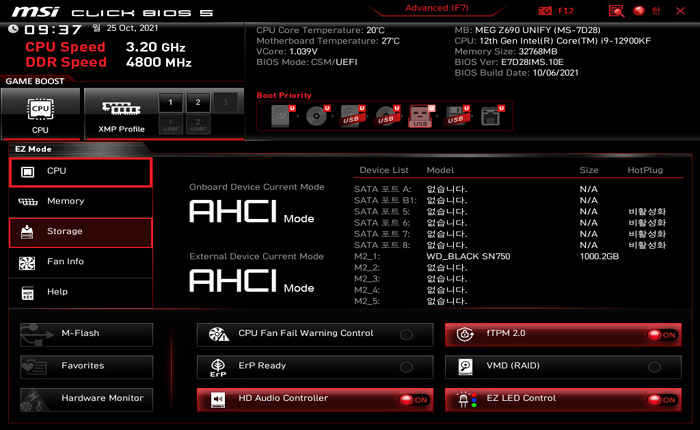700x430 pixels.
Task: Toggle ErP Ready option
Action: point(406,367)
